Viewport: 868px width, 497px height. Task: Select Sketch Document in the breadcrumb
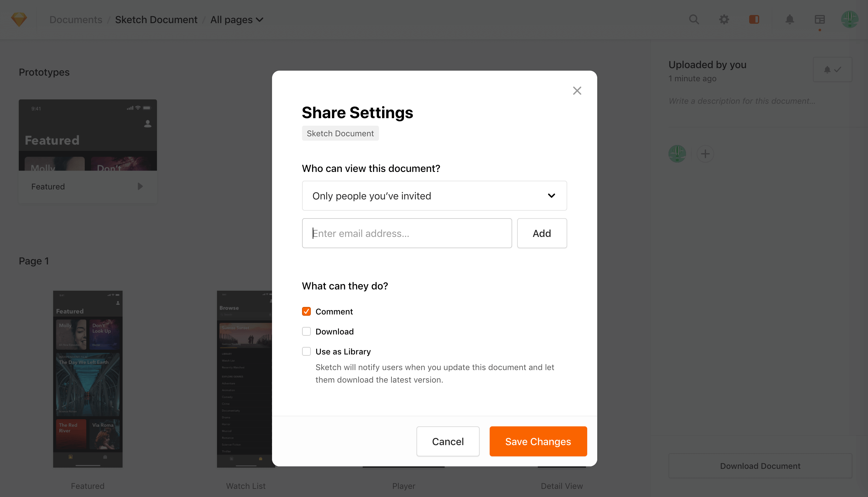tap(156, 19)
